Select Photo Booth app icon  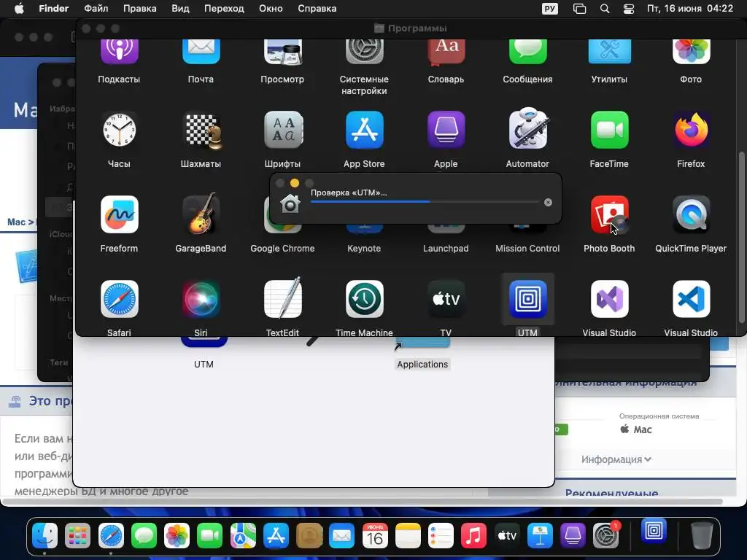click(609, 214)
